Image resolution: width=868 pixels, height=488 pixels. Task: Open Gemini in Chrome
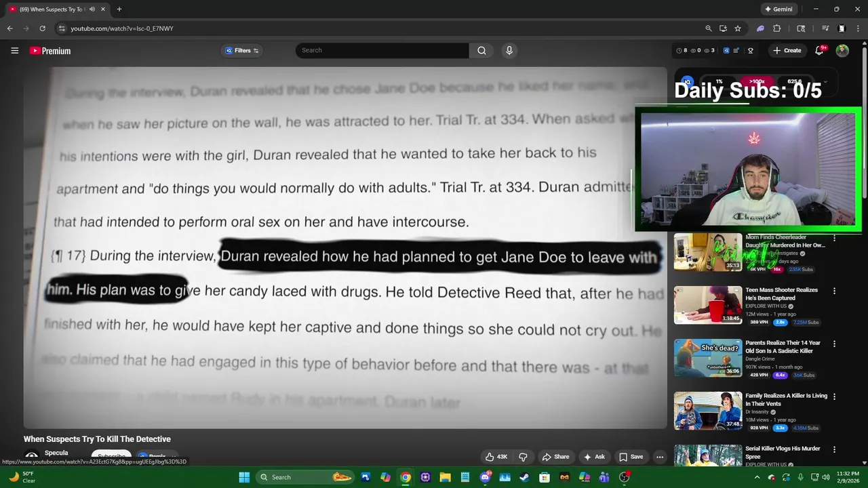pos(778,9)
